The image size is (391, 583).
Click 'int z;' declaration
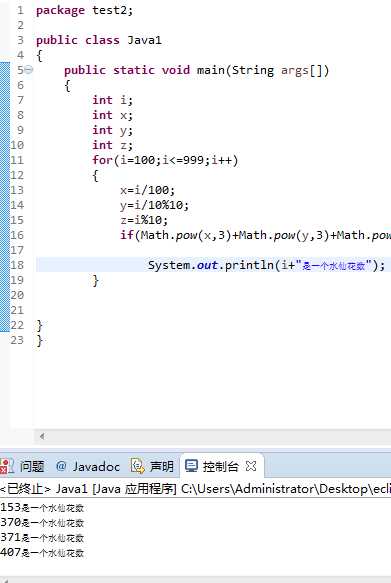(x=113, y=145)
